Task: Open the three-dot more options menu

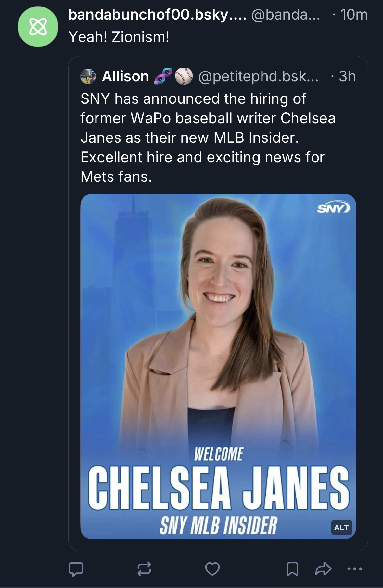Action: (354, 569)
